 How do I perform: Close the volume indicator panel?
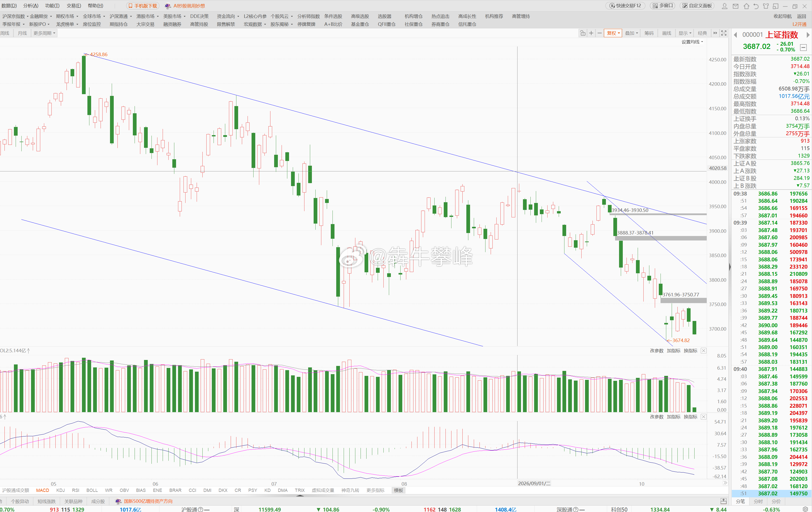pos(704,351)
